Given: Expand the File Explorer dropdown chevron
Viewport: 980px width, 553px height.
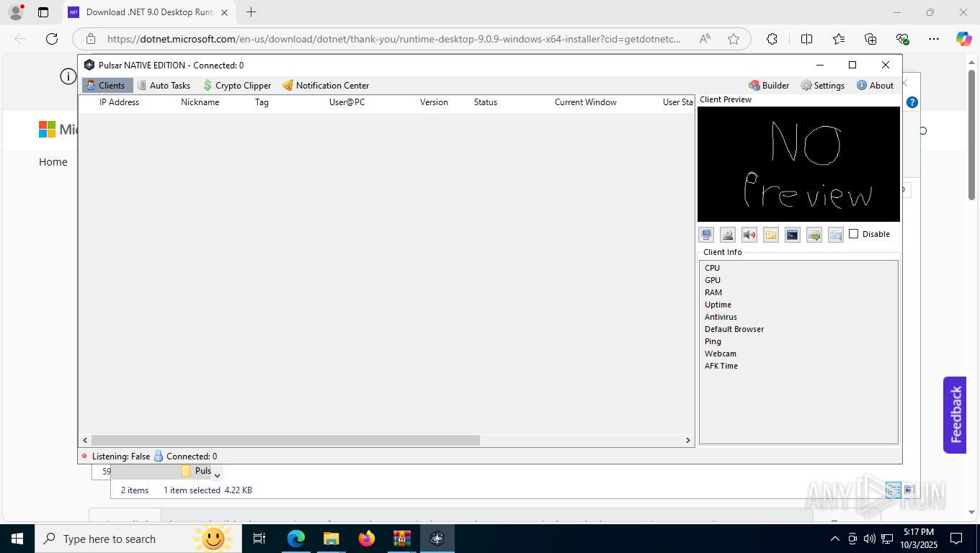Looking at the screenshot, I should [x=217, y=475].
